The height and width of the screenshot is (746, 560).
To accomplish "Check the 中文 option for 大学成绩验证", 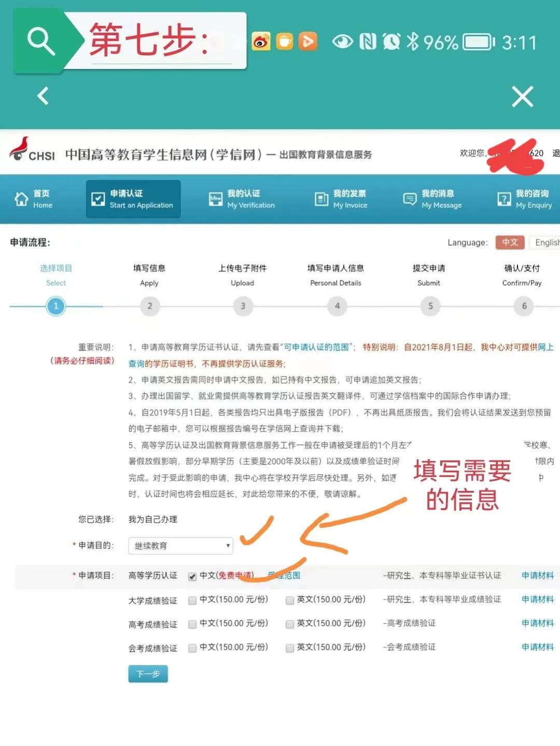I will (x=192, y=600).
